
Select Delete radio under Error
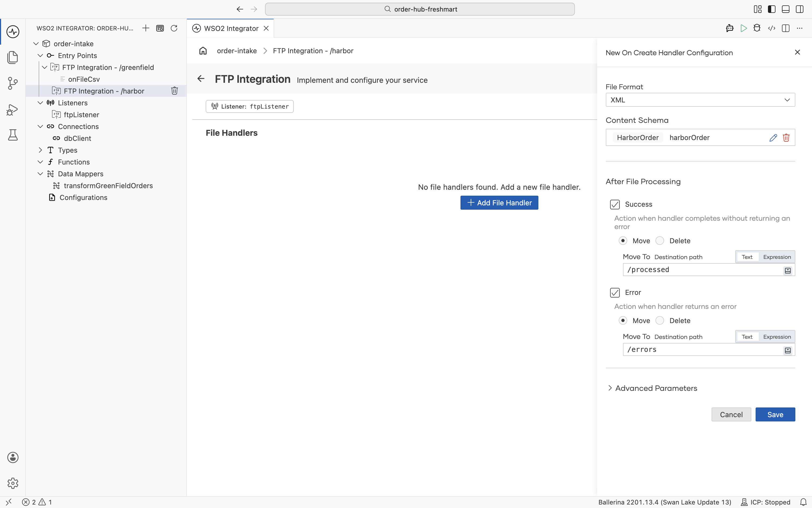660,320
